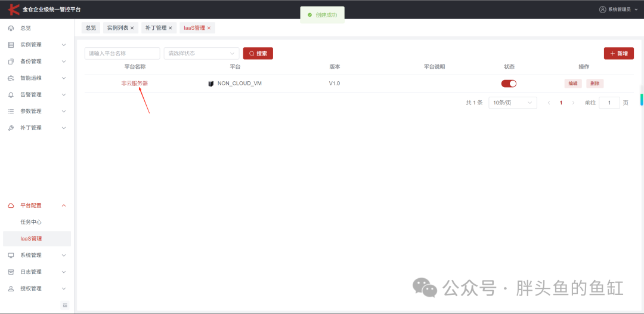Expand the 日志管理 menu chevron
This screenshot has width=644, height=314.
click(x=64, y=272)
